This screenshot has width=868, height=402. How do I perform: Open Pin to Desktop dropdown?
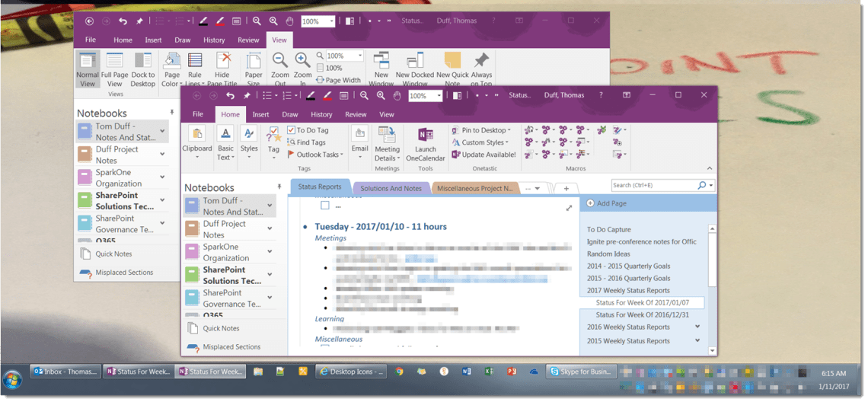click(482, 130)
